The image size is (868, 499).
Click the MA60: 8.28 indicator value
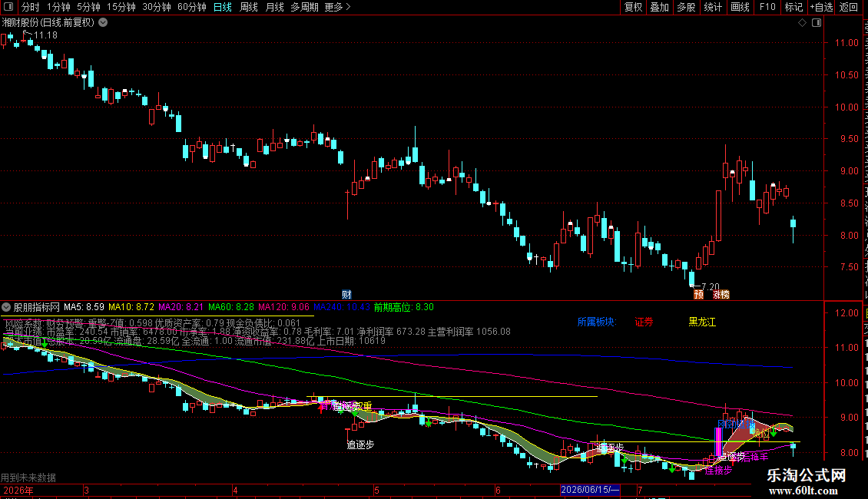pos(231,307)
